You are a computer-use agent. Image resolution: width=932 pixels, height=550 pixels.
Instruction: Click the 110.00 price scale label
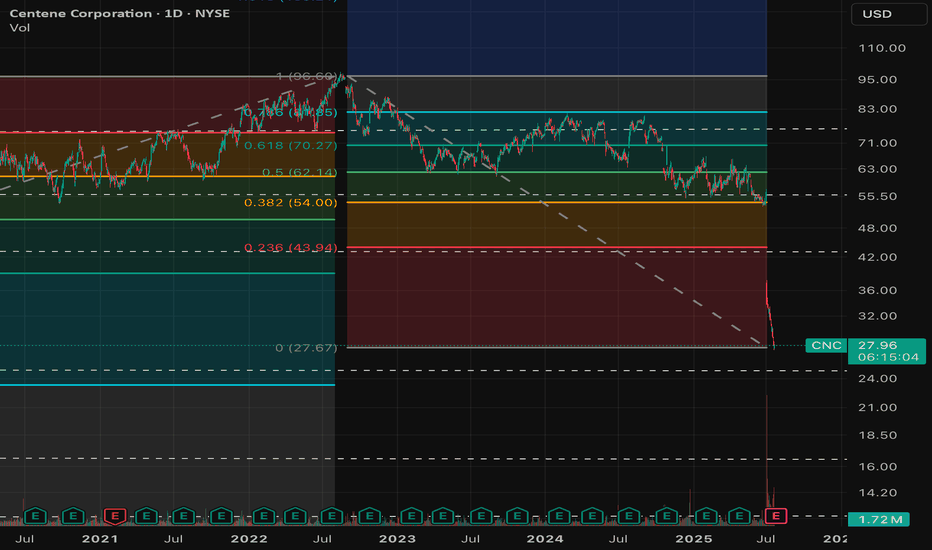[882, 48]
